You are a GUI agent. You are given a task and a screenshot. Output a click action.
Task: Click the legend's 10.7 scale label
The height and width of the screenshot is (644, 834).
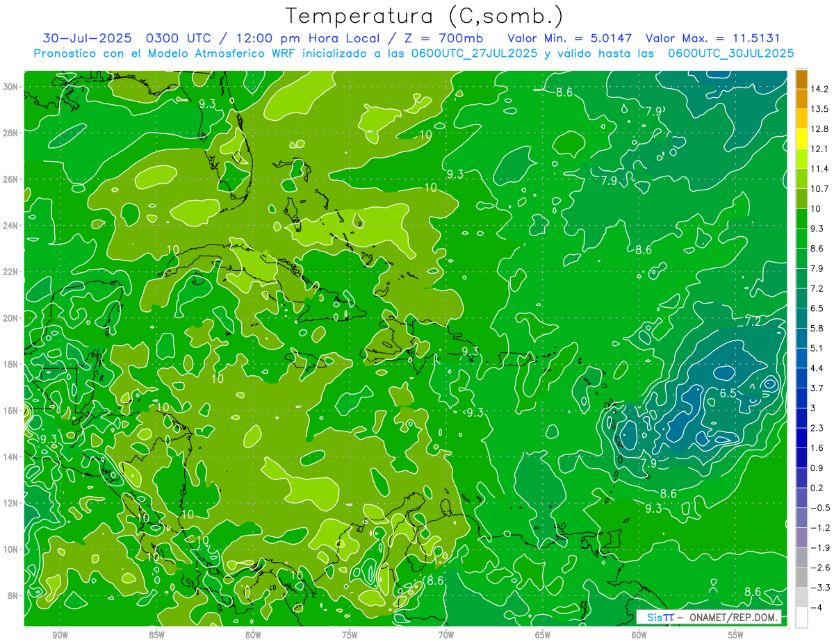(x=819, y=189)
